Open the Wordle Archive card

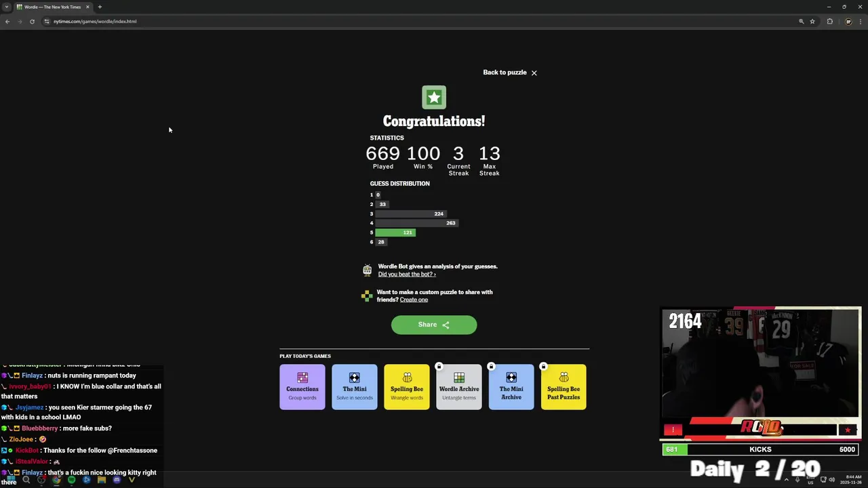pos(459,387)
